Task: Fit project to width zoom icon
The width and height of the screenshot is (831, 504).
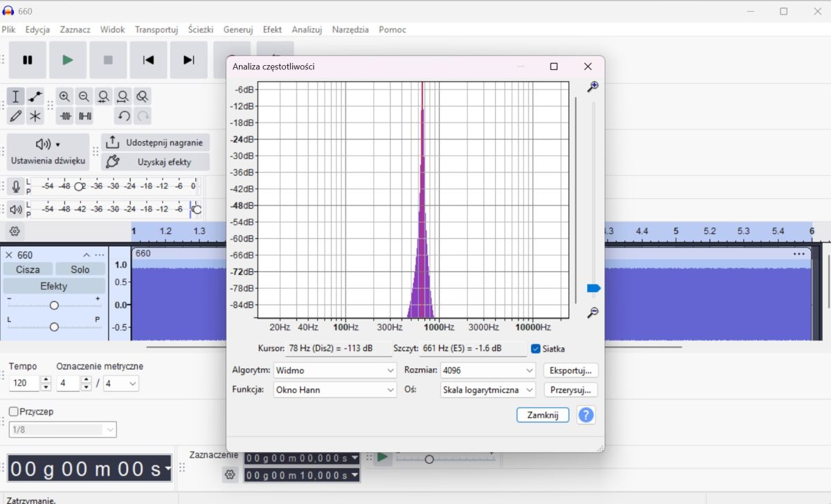Action: [123, 96]
